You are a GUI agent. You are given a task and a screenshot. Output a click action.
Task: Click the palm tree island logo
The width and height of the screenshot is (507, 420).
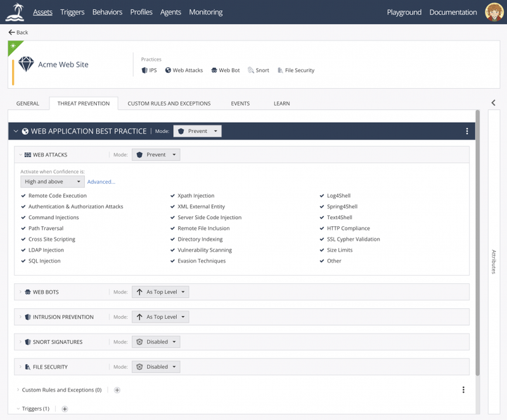pyautogui.click(x=15, y=12)
